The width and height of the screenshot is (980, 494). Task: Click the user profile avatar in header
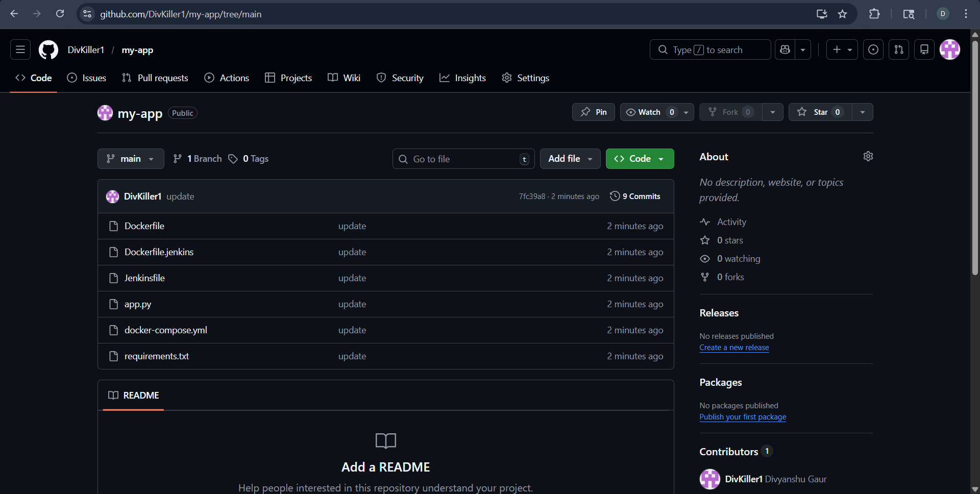950,50
